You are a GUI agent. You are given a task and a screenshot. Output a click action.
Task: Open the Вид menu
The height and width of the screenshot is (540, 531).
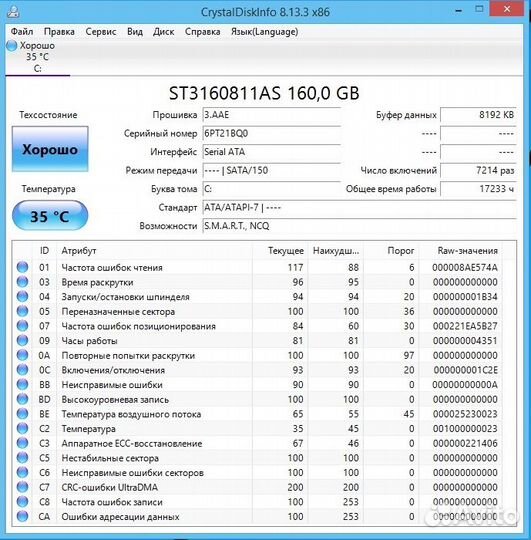click(x=135, y=32)
